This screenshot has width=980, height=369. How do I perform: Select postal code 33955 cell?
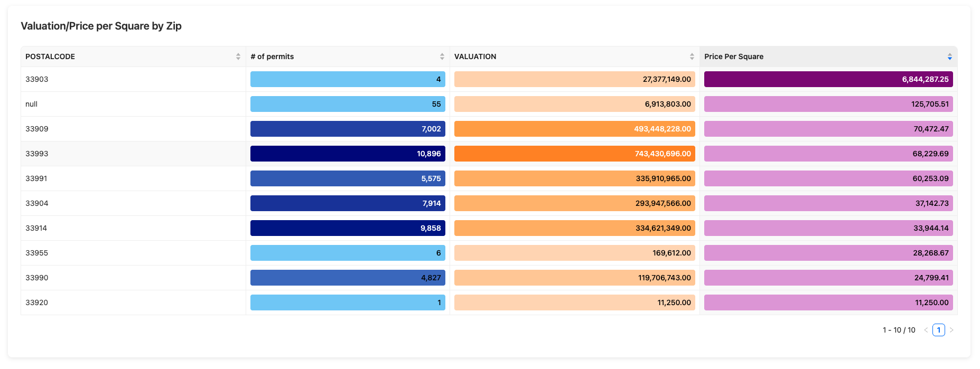[x=134, y=253]
